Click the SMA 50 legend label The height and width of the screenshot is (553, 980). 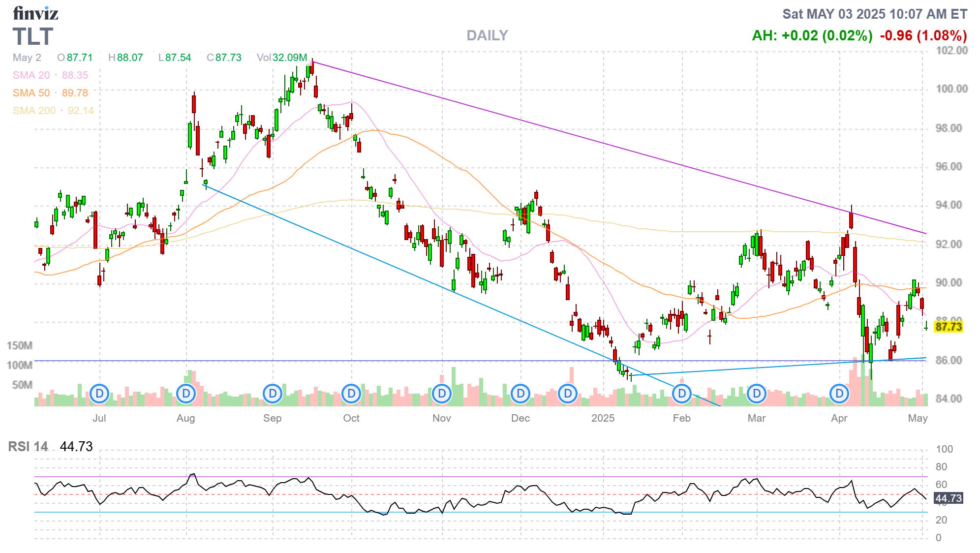click(31, 93)
